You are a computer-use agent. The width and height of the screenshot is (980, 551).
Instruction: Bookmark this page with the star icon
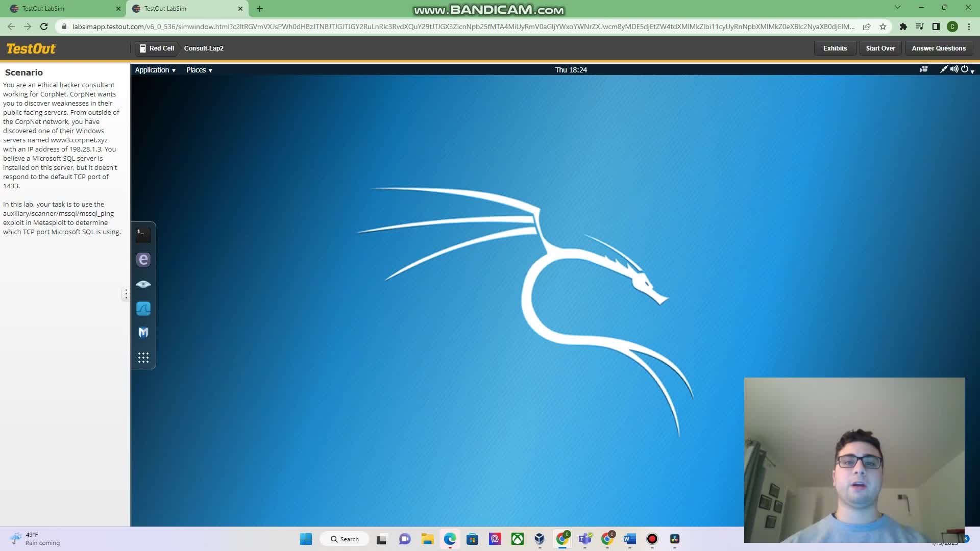point(883,27)
